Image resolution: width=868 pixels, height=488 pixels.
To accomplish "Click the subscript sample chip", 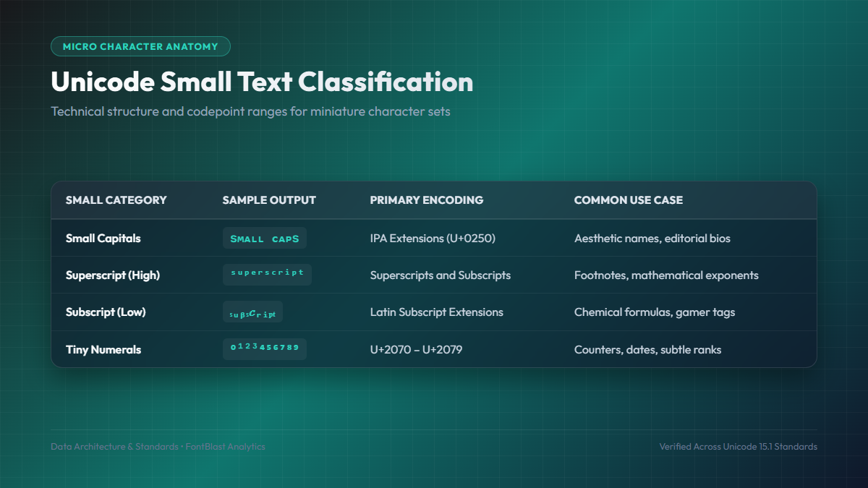I will (252, 312).
